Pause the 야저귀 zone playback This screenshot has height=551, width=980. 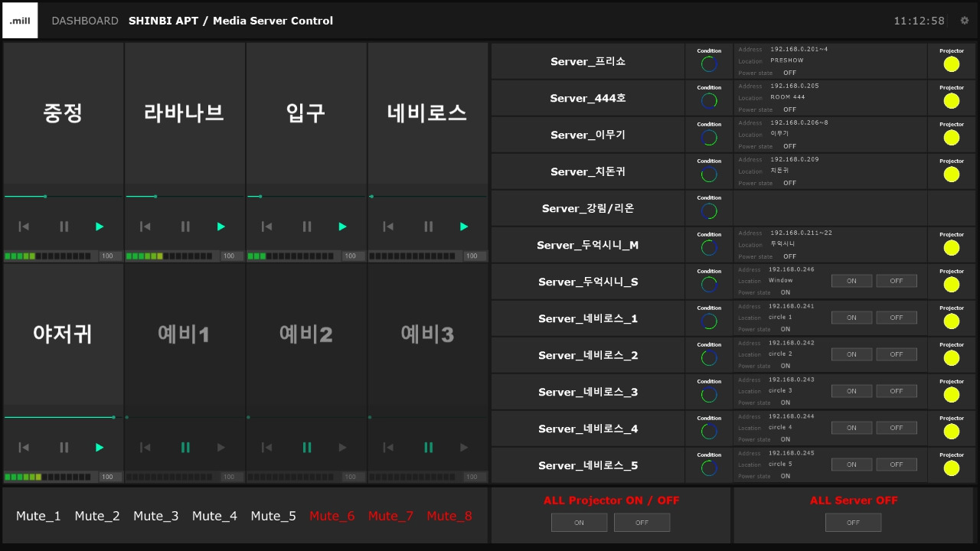[x=64, y=447]
